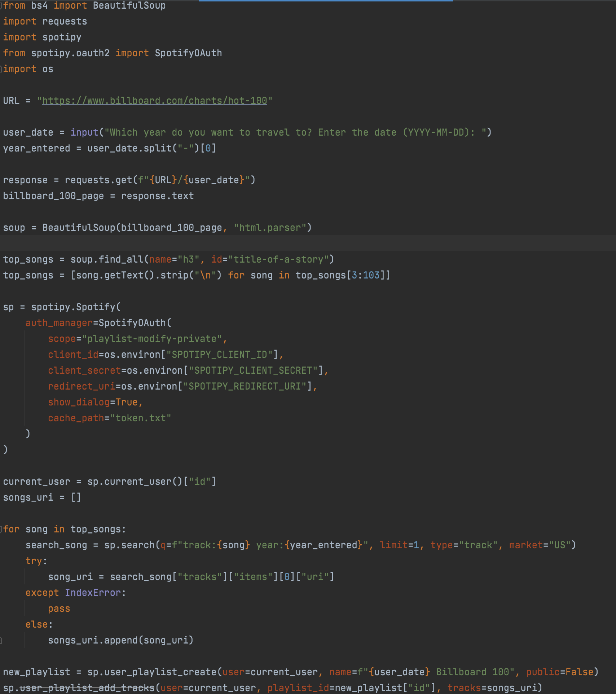Click the except IndexError line
The image size is (616, 694).
[x=75, y=592]
